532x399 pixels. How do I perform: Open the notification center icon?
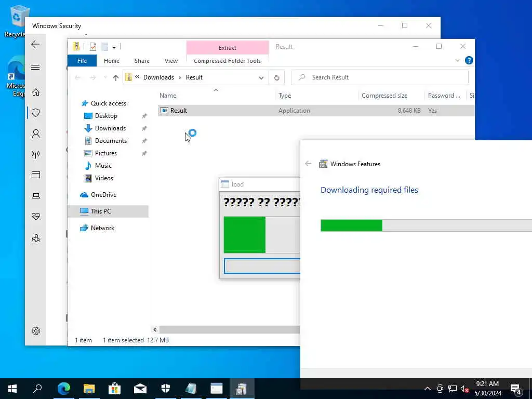tap(515, 389)
